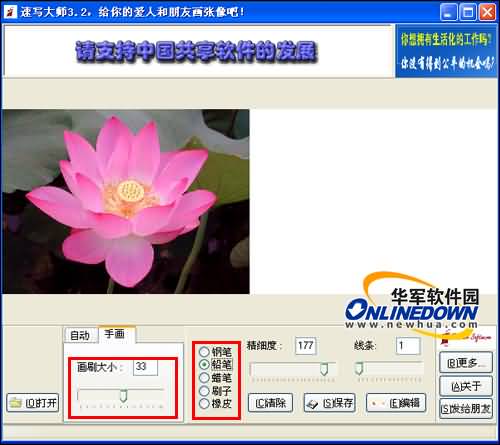Select the 橡皮 eraser radio option

[x=204, y=404]
